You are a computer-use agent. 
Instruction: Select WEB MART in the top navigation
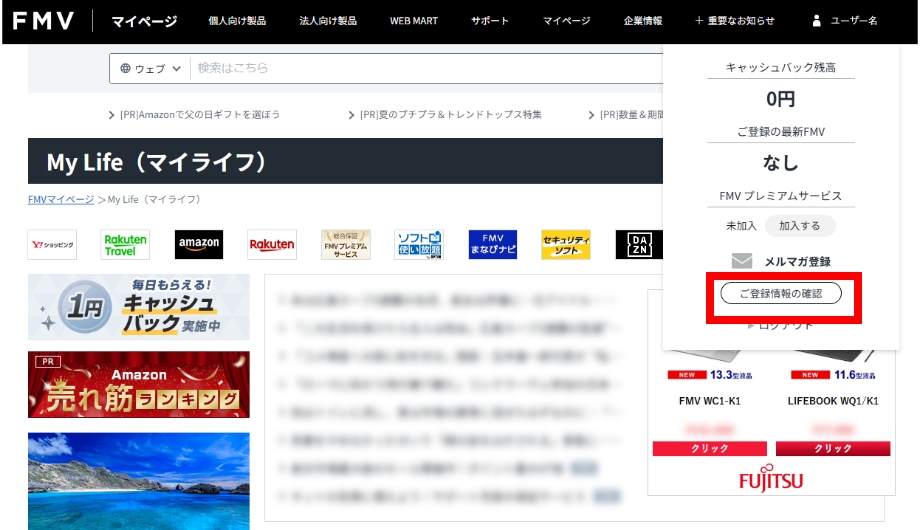(413, 21)
